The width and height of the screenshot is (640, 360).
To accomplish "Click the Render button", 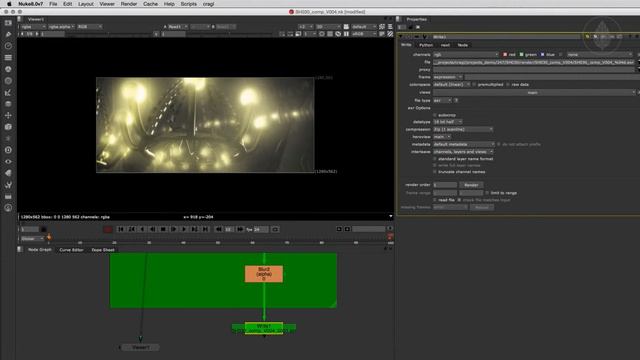I will pos(471,185).
